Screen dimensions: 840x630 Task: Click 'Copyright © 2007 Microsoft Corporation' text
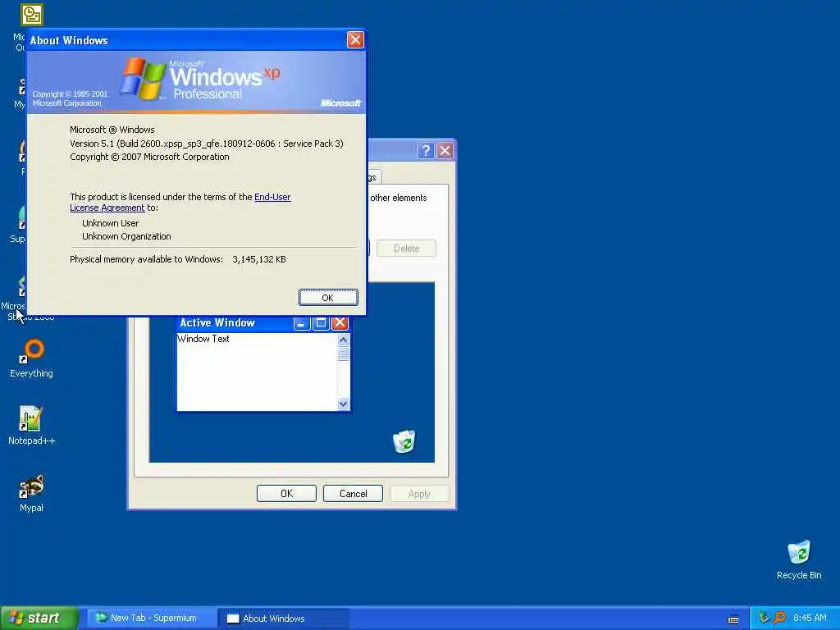tap(149, 157)
